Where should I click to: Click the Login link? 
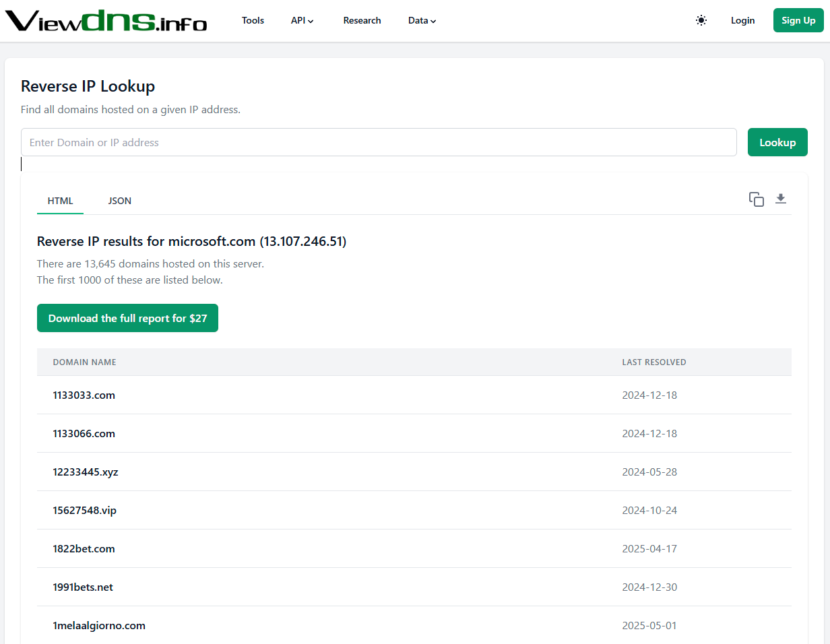pyautogui.click(x=742, y=20)
